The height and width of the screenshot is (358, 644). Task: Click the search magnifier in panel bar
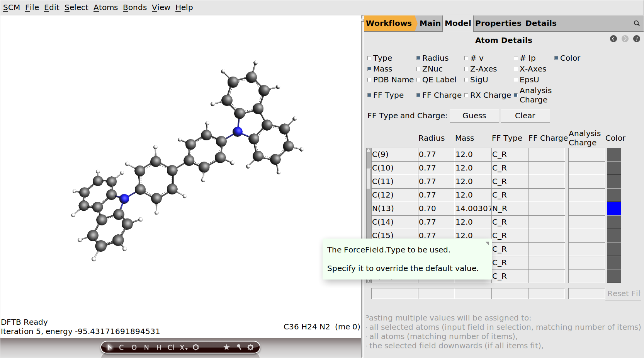pos(636,23)
